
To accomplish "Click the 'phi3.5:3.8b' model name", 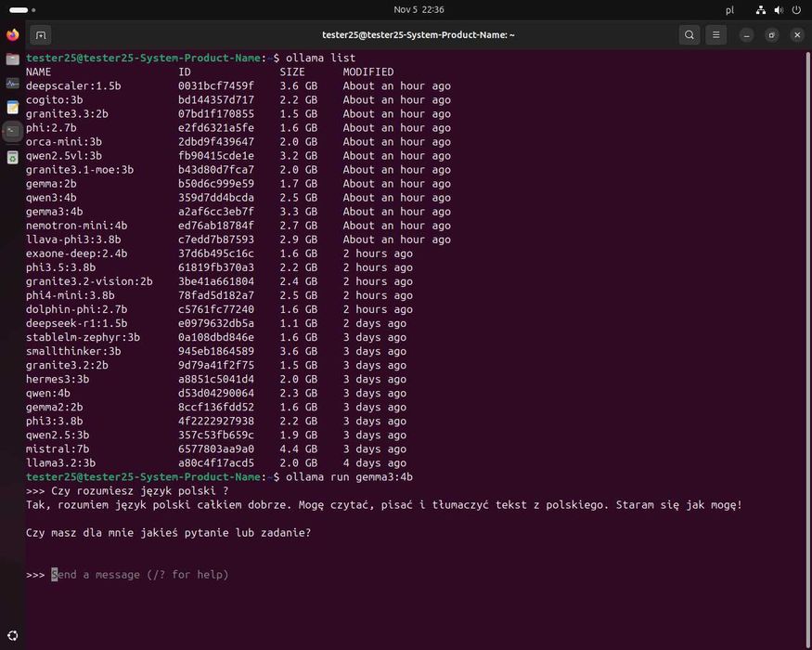I will click(60, 268).
